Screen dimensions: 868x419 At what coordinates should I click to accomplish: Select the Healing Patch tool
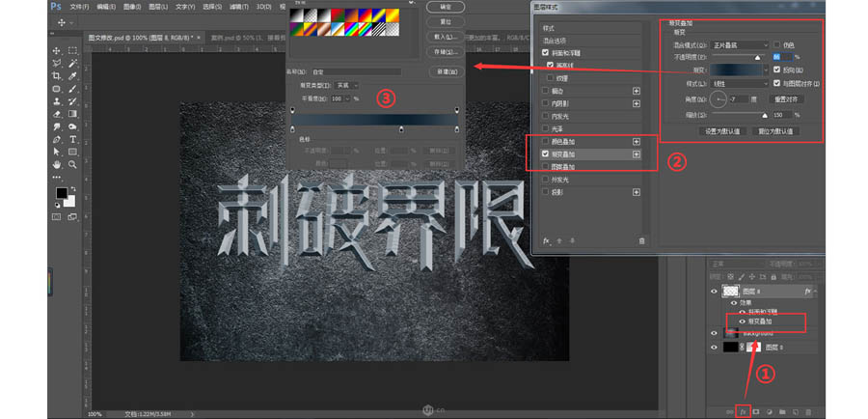point(57,89)
